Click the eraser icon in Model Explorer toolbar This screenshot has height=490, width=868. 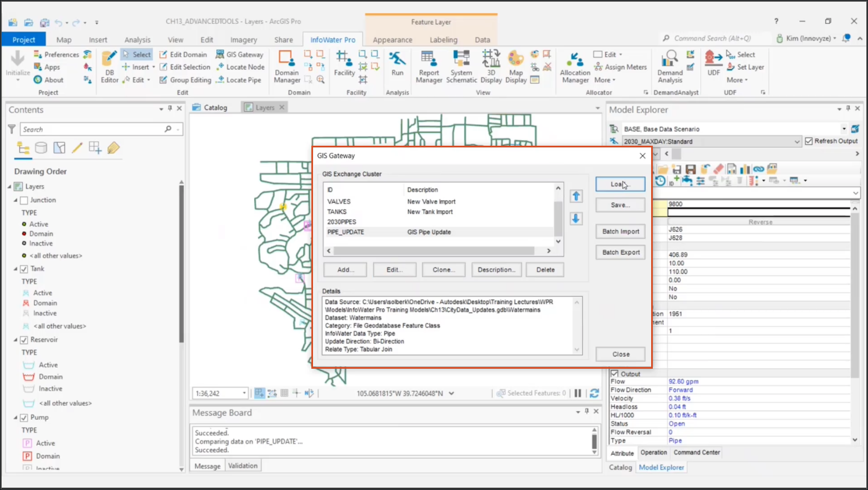718,169
